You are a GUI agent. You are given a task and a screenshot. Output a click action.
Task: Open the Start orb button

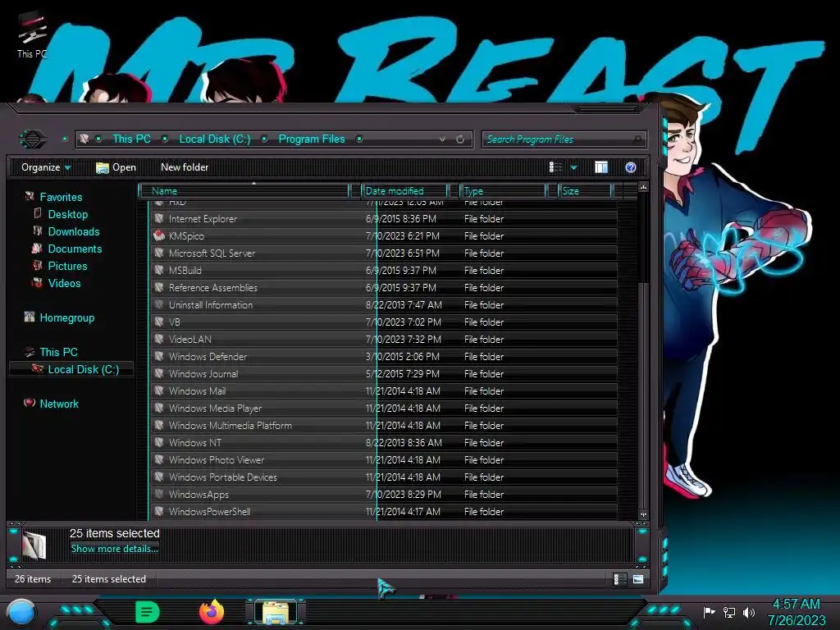[21, 612]
